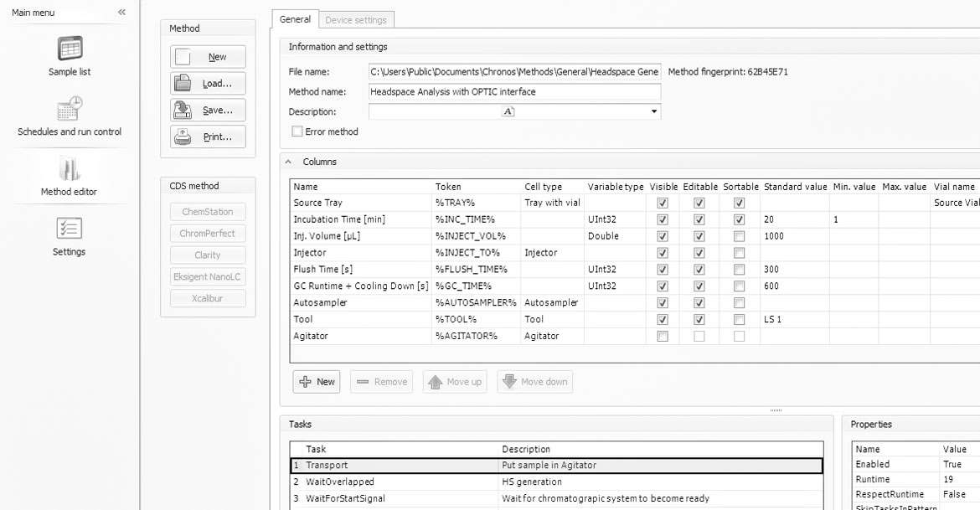This screenshot has height=510, width=980.
Task: Click the ChemStation CDS method button
Action: [208, 212]
